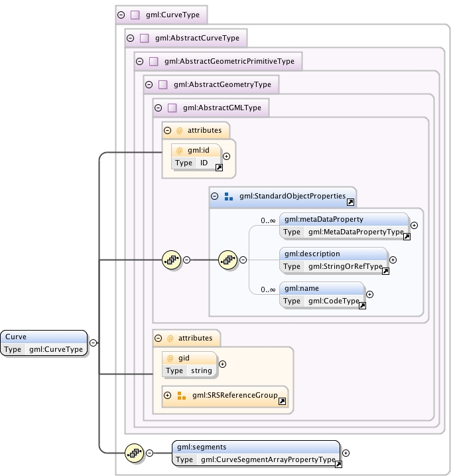The width and height of the screenshot is (451, 476).
Task: Select outer sequence compositor in AbstractGMLType
Action: [x=172, y=260]
